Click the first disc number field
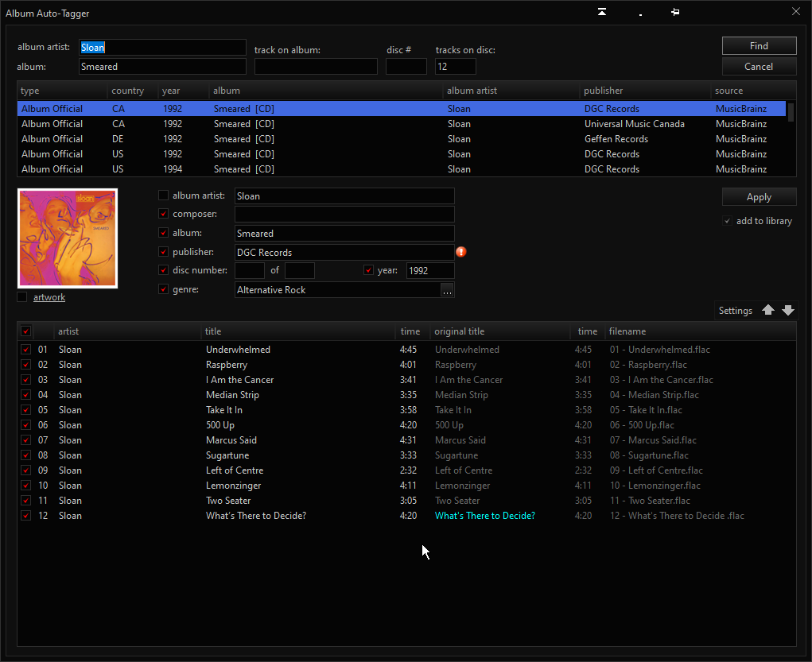The height and width of the screenshot is (662, 812). tap(250, 270)
